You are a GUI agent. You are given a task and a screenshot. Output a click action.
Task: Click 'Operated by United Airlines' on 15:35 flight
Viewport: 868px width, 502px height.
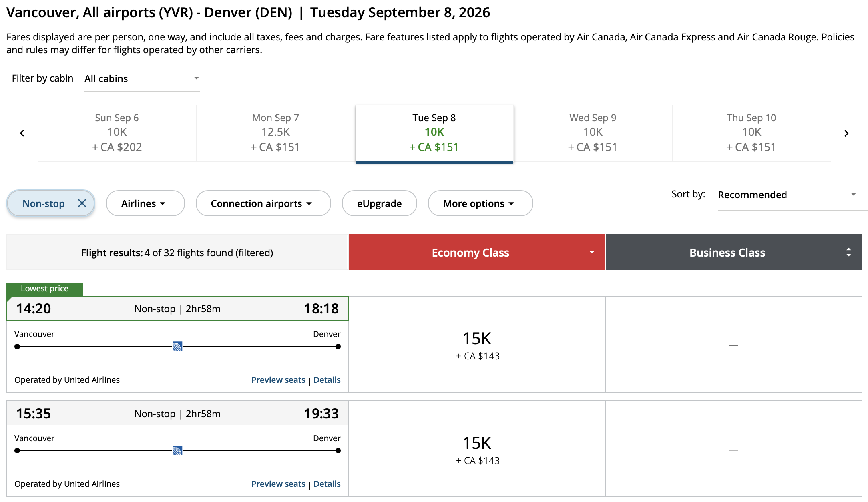pyautogui.click(x=67, y=484)
